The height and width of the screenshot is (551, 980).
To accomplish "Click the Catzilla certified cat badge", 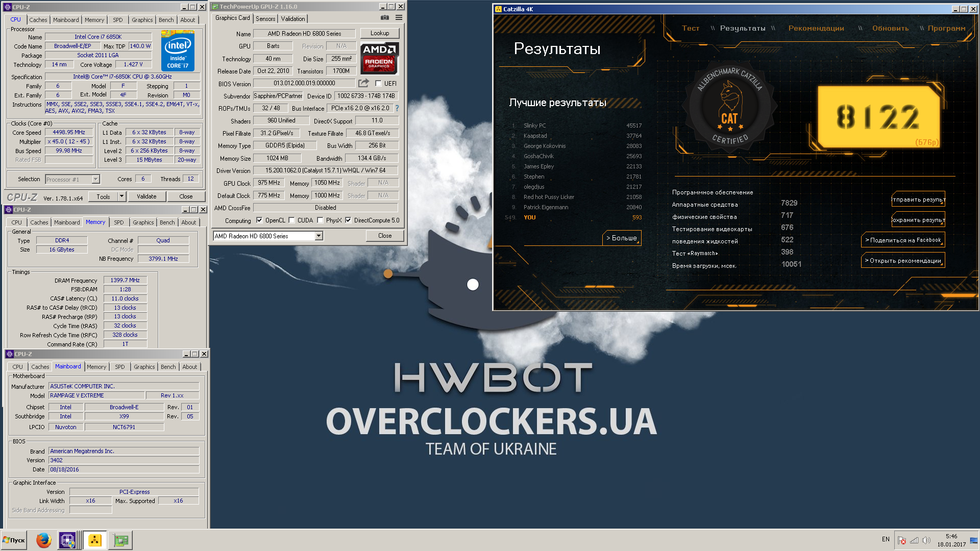I will tap(730, 106).
